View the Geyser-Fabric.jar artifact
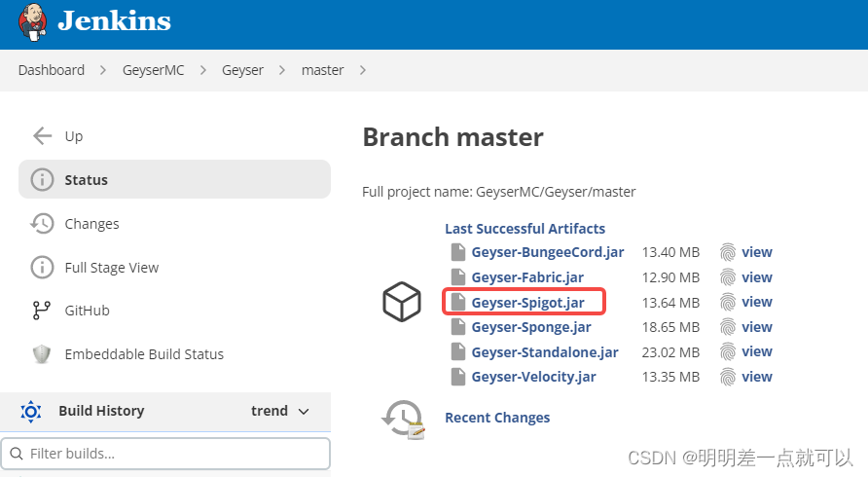Viewport: 868px width, 477px height. tap(757, 277)
